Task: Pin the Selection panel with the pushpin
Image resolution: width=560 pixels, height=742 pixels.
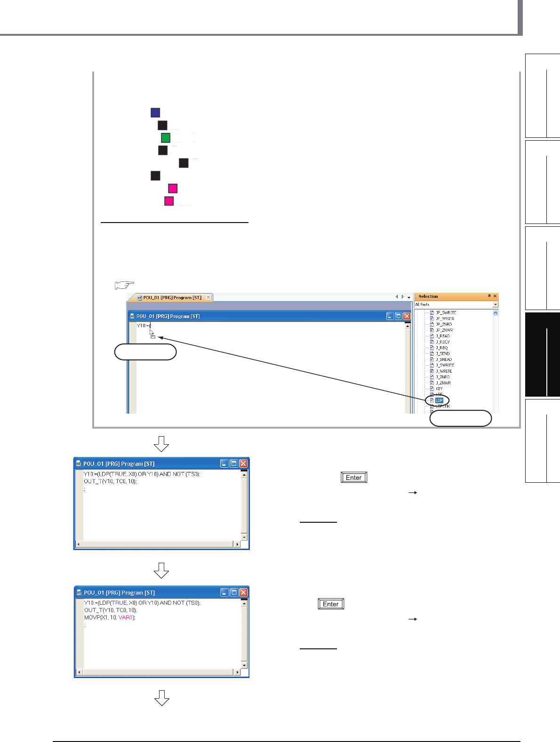Action: pos(489,296)
